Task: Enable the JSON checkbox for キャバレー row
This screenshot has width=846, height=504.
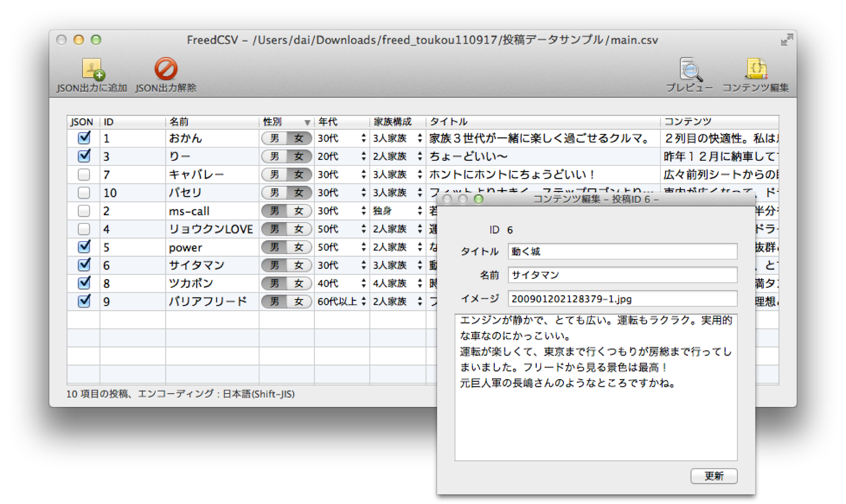Action: (x=84, y=175)
